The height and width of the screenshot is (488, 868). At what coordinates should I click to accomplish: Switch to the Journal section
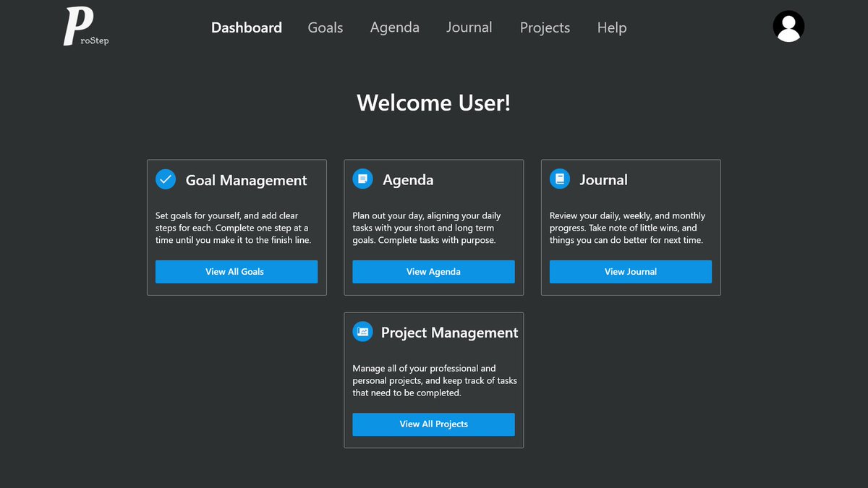pyautogui.click(x=469, y=27)
